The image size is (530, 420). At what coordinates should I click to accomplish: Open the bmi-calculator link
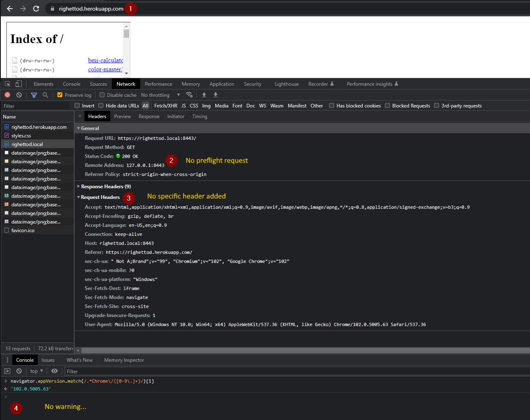click(105, 60)
